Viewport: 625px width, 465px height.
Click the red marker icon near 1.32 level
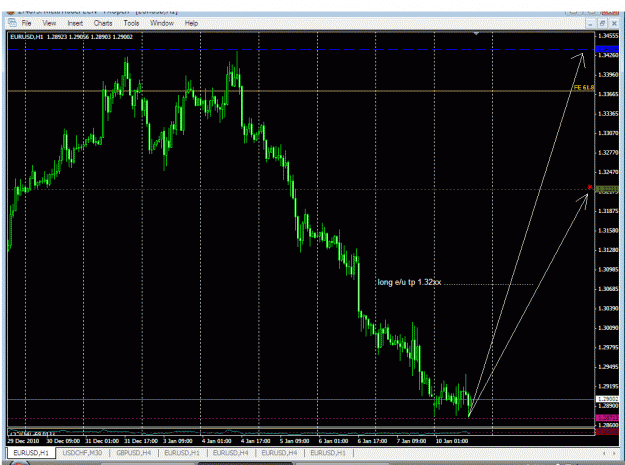tap(590, 187)
